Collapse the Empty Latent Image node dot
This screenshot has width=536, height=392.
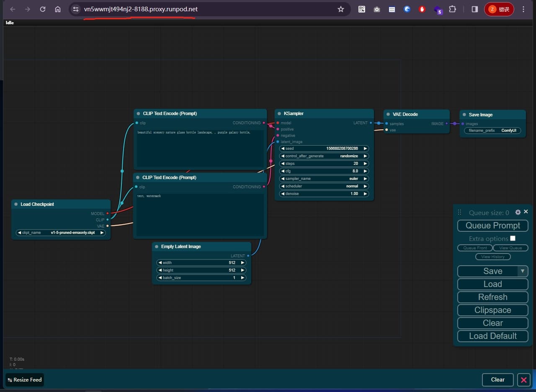[x=157, y=246]
